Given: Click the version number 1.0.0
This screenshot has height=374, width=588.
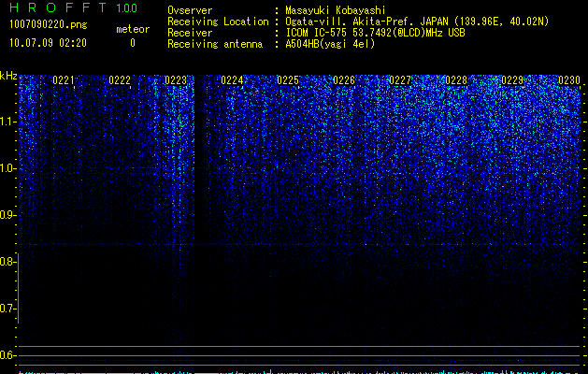Looking at the screenshot, I should [x=127, y=8].
